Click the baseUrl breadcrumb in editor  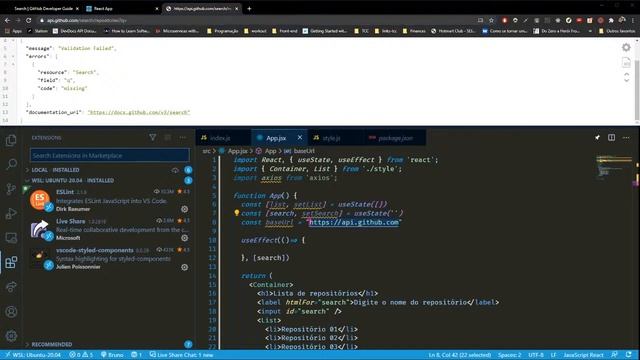(x=304, y=151)
